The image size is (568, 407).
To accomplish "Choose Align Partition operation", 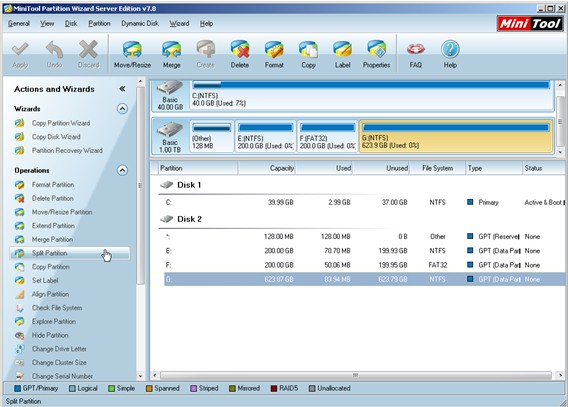I will click(x=50, y=294).
